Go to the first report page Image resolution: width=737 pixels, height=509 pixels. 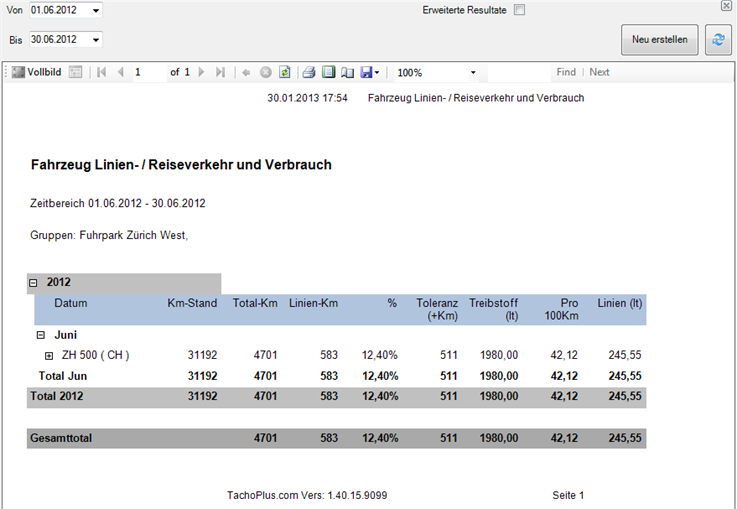102,72
